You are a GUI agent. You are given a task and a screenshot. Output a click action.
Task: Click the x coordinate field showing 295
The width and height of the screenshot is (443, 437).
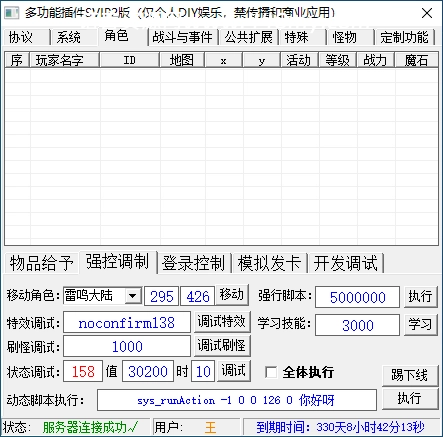tap(162, 296)
